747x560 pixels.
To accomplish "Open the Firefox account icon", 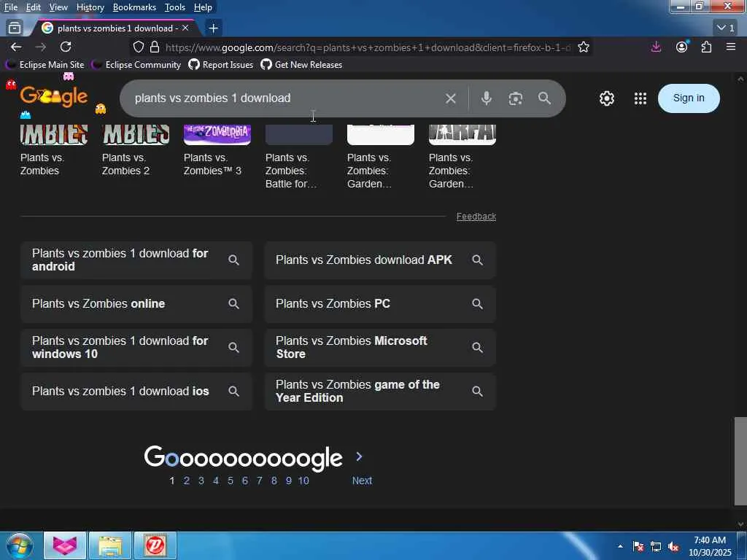I will tap(682, 47).
